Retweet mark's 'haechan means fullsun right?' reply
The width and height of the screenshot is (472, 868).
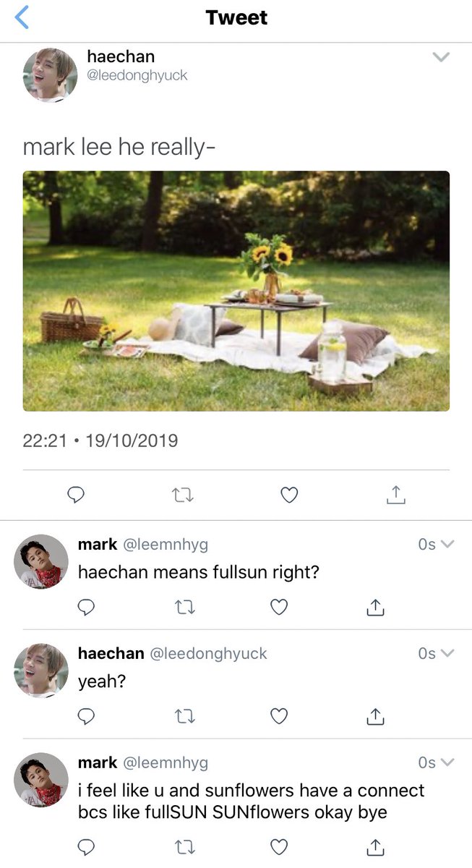coord(186,608)
